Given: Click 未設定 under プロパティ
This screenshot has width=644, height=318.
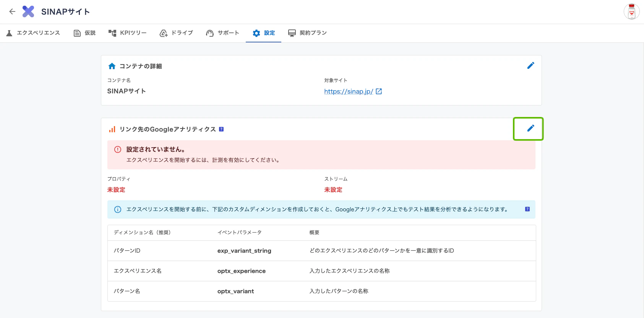Looking at the screenshot, I should [x=116, y=190].
